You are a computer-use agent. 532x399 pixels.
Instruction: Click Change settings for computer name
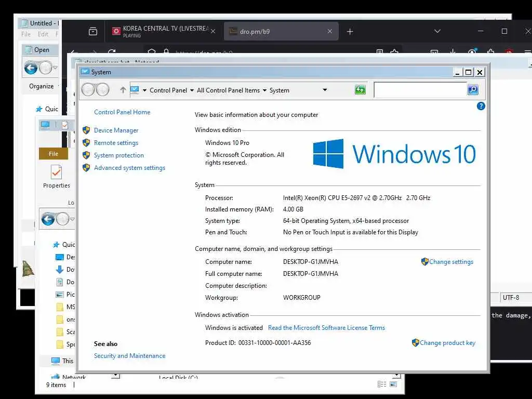click(451, 262)
